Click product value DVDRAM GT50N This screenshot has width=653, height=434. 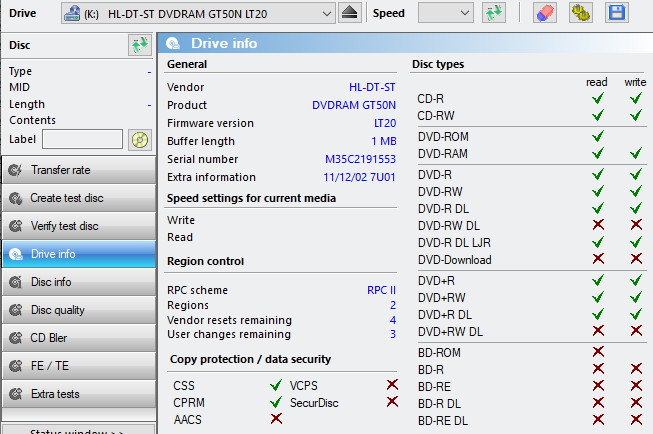pyautogui.click(x=354, y=105)
